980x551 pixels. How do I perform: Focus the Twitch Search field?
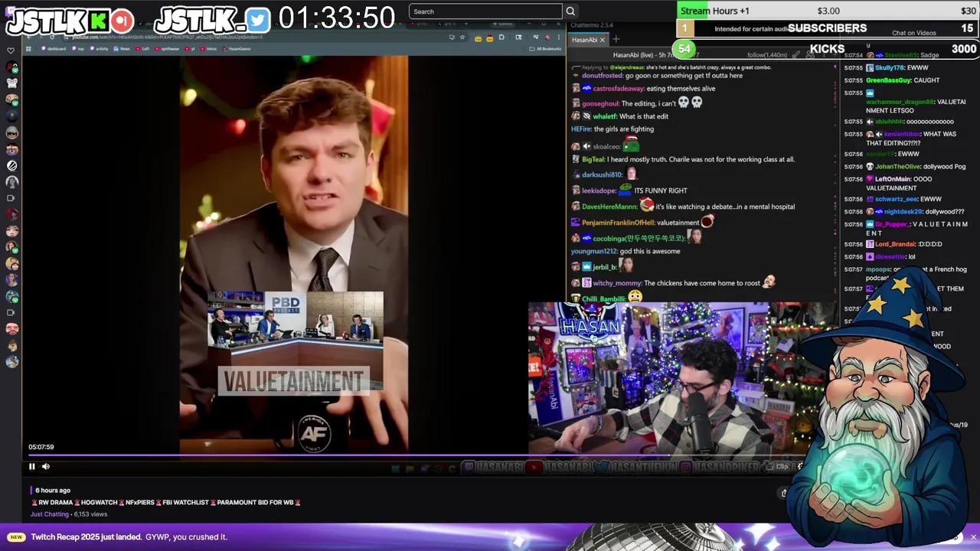click(x=485, y=11)
